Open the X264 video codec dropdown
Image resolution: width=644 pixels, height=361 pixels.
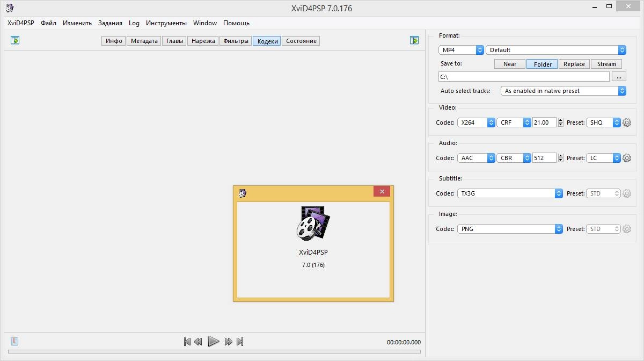[x=476, y=122]
